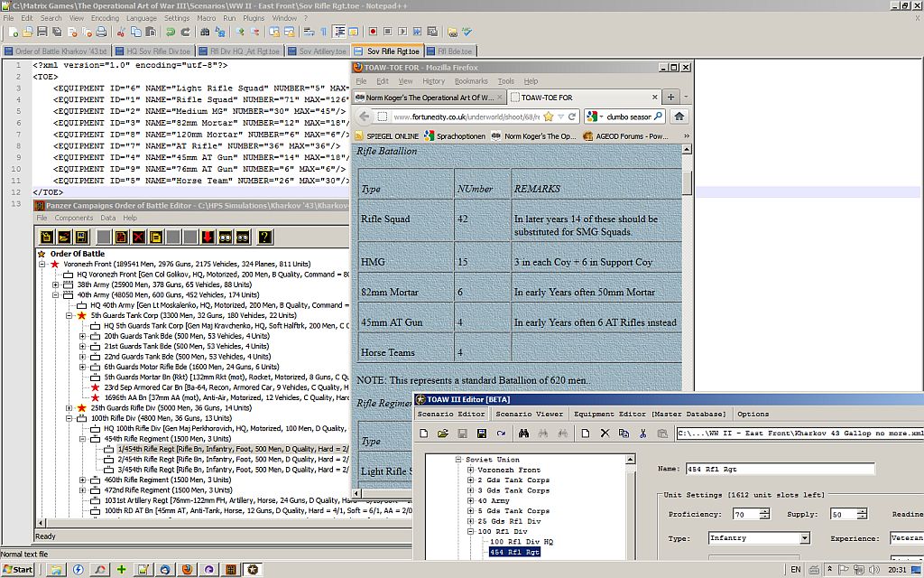Image resolution: width=924 pixels, height=578 pixels.
Task: Click New file icon in Notepad++ toolbar
Action: (13, 32)
